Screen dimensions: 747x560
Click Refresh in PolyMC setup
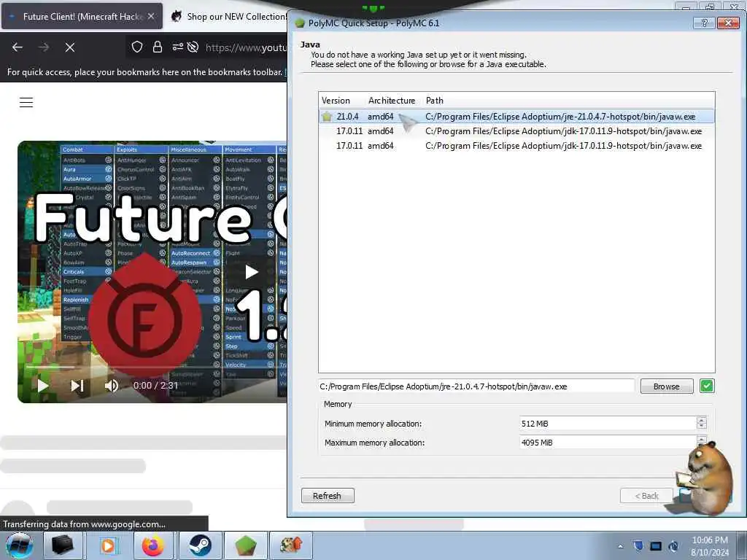point(328,496)
